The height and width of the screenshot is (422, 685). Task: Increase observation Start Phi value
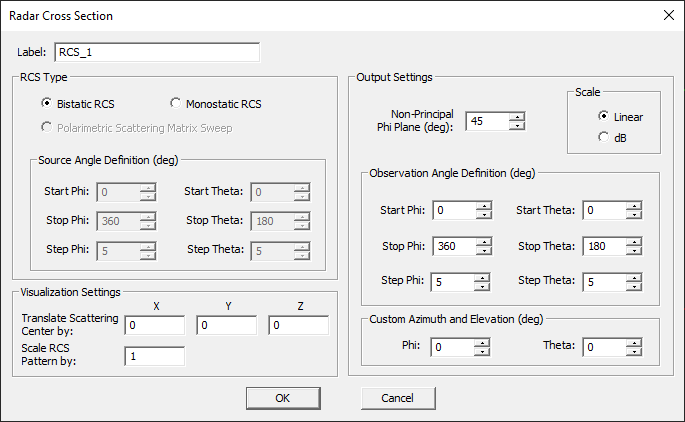[484, 205]
